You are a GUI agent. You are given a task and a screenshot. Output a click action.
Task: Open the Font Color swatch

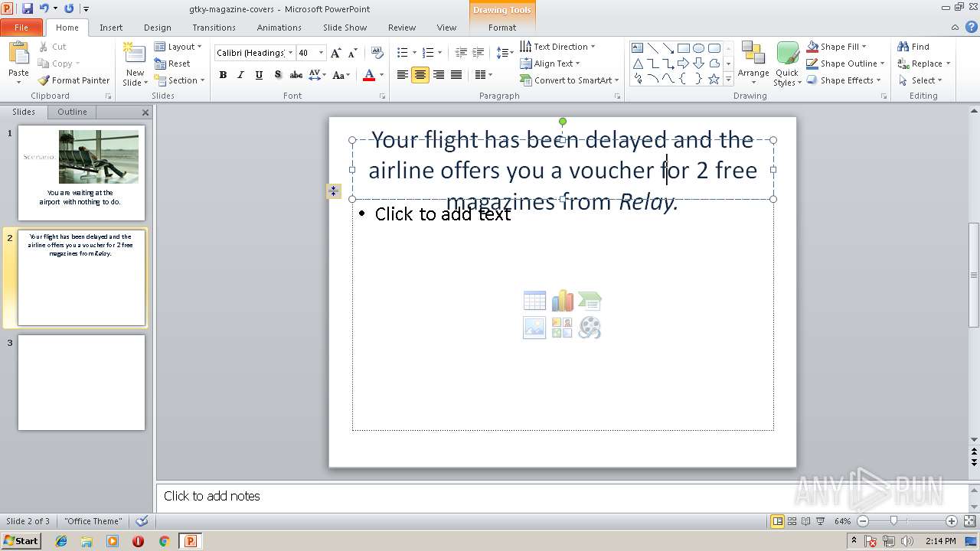(x=369, y=75)
